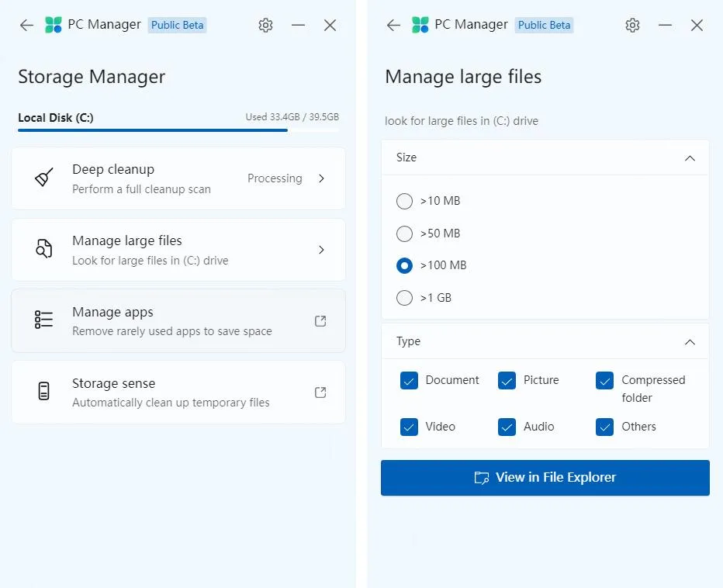Click 'look for large files in (C:) drive' subtitle
Image resolution: width=723 pixels, height=588 pixels.
[x=462, y=121]
